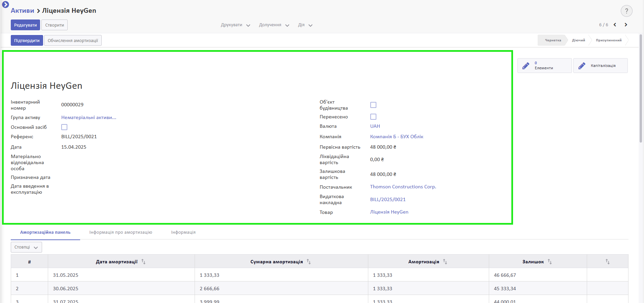Switch to Амортизаційна панель tab
The height and width of the screenshot is (303, 644).
point(45,232)
